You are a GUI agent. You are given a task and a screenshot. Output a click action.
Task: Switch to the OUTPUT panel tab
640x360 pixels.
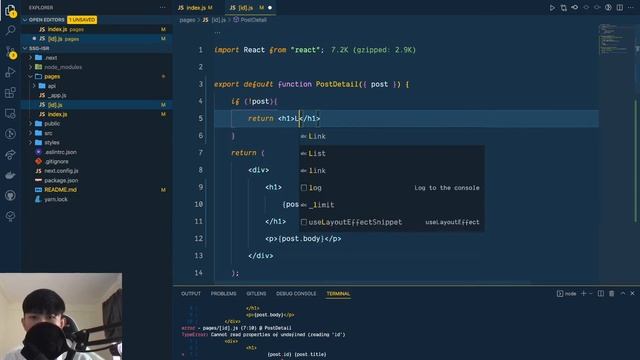(191, 293)
